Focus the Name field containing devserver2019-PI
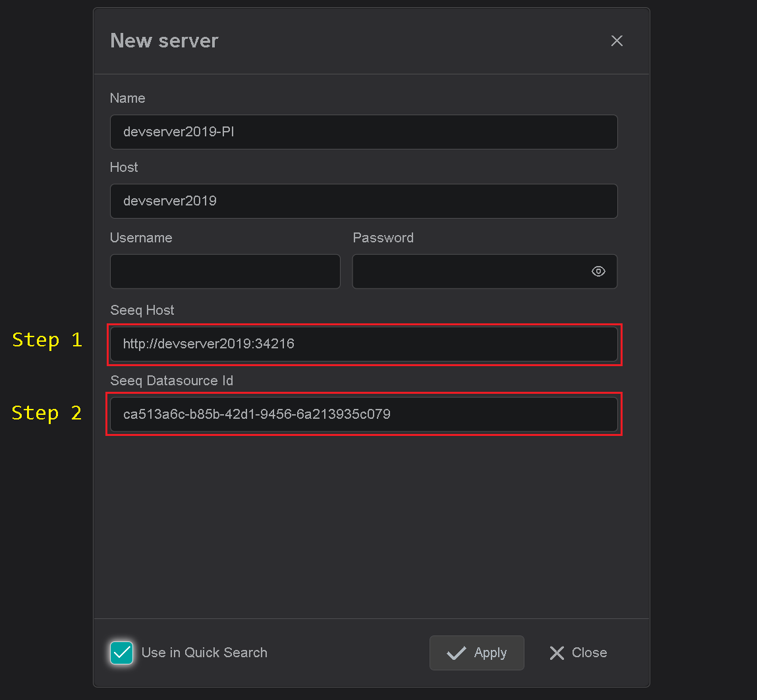This screenshot has width=757, height=700. click(364, 132)
